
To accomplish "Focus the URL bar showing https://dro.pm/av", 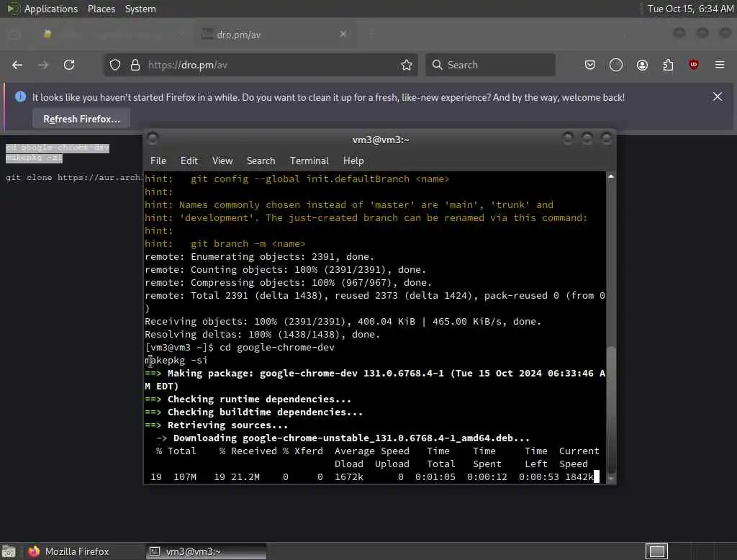I will [x=261, y=65].
